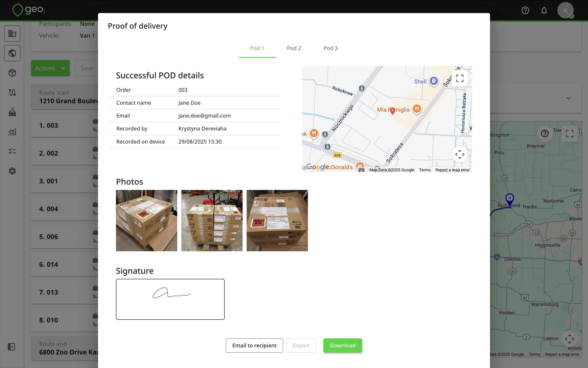Switch to the Pod 3 tab

pos(331,48)
